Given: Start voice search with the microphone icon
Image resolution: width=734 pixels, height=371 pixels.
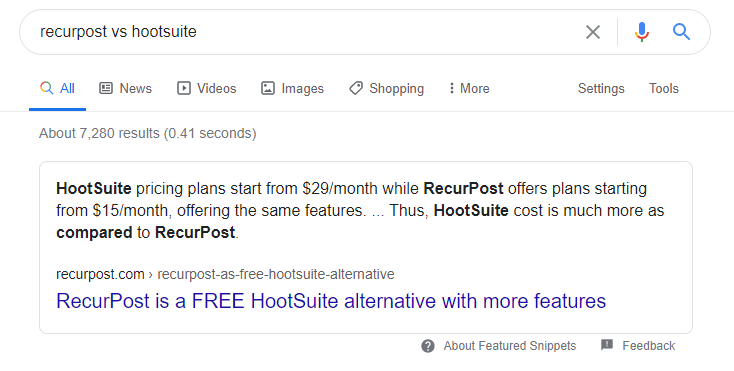Looking at the screenshot, I should 642,32.
